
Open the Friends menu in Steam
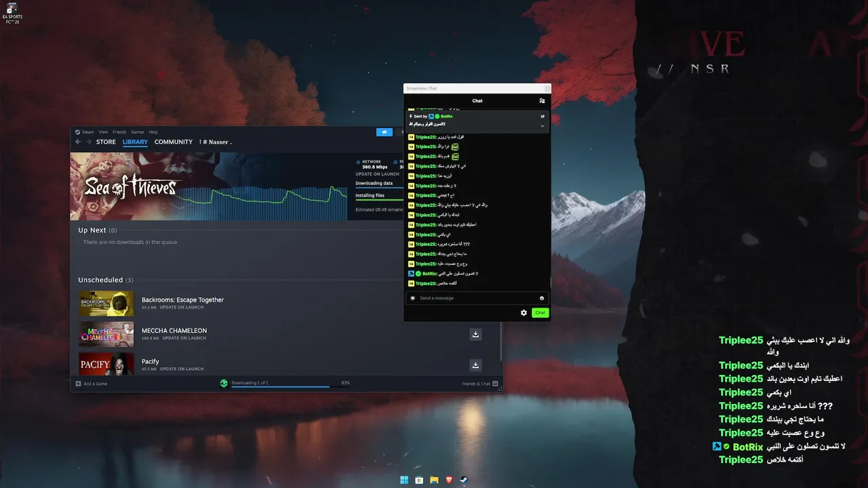(x=119, y=132)
